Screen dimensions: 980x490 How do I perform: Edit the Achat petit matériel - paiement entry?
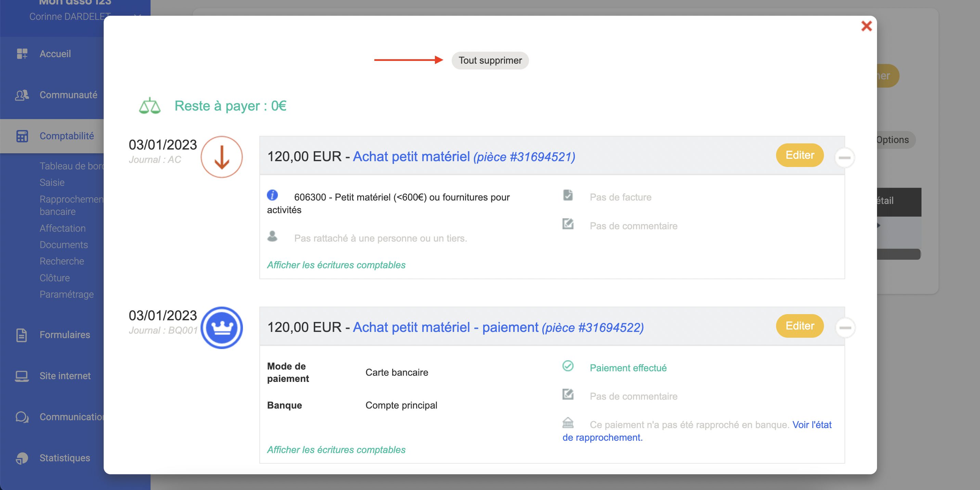point(799,326)
